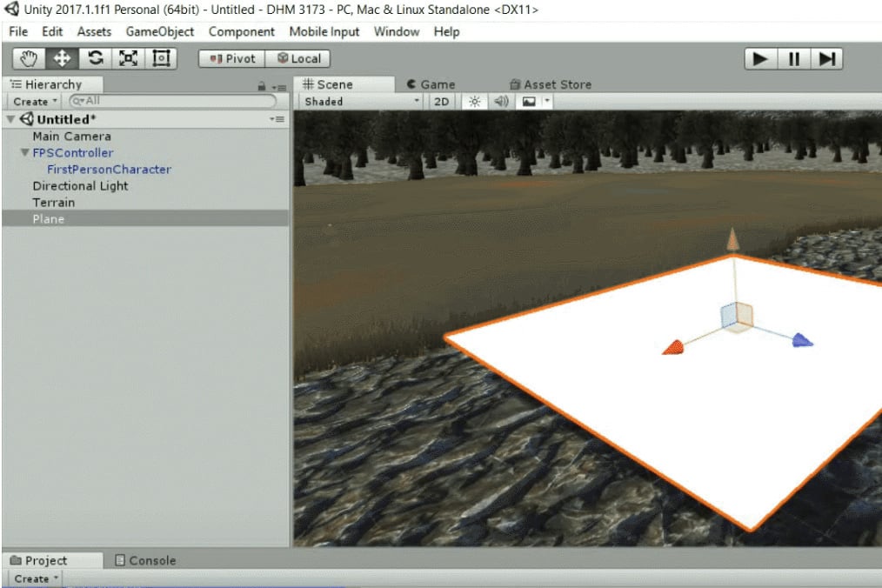Select the Hand tool in toolbar
Image resolution: width=882 pixels, height=588 pixels.
30,58
